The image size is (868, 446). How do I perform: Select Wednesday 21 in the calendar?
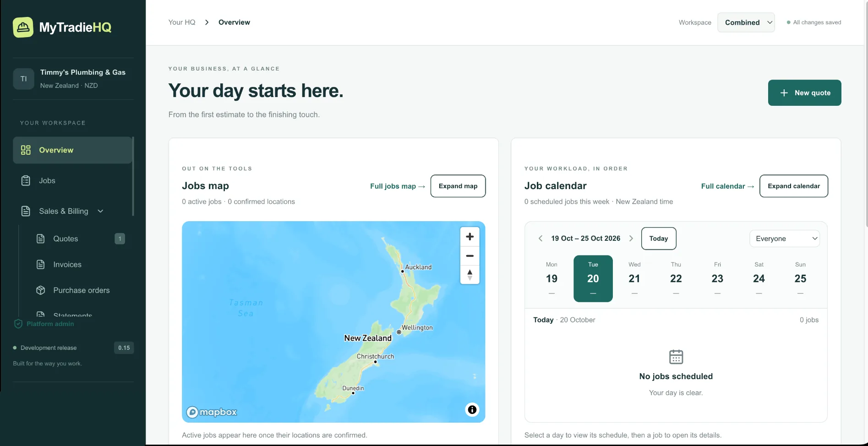(x=634, y=278)
